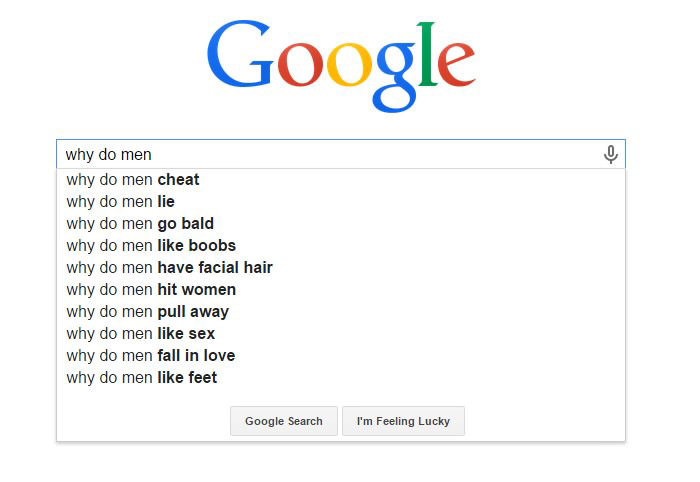
Task: Click the blue capital G in the logo
Action: 240,53
